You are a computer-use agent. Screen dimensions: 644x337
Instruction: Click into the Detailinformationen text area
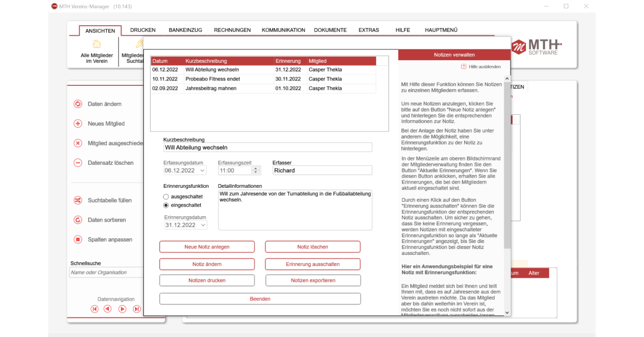point(295,210)
